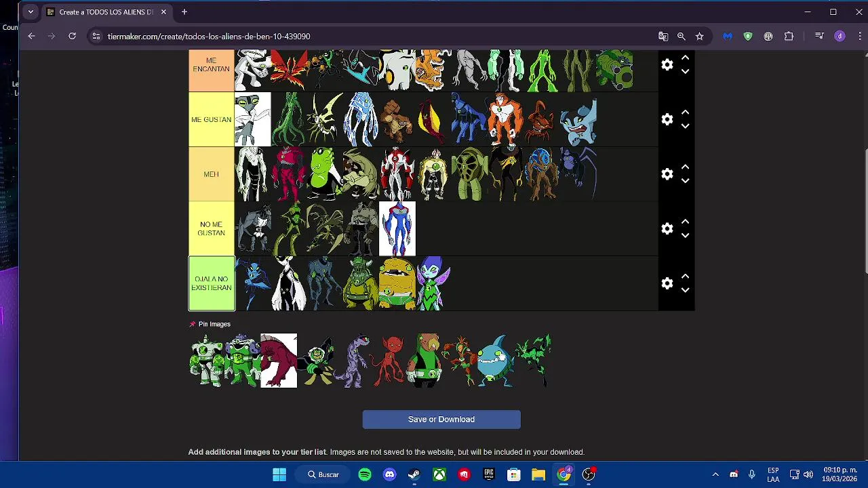The width and height of the screenshot is (868, 488).
Task: Open settings gear for MEH row
Action: coord(667,174)
